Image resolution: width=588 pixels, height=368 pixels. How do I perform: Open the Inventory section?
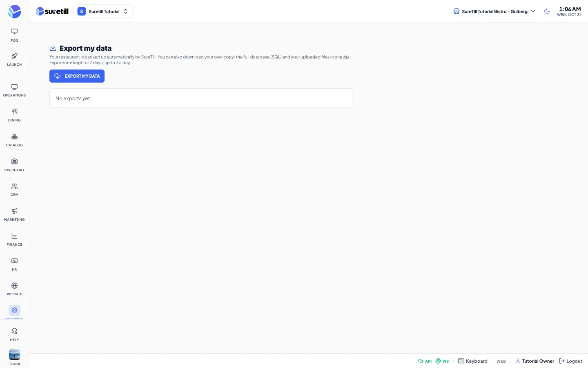[14, 165]
